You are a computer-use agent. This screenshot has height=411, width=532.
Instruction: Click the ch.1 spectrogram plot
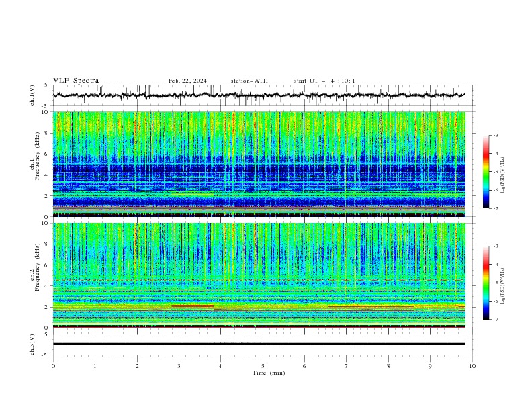pos(259,164)
